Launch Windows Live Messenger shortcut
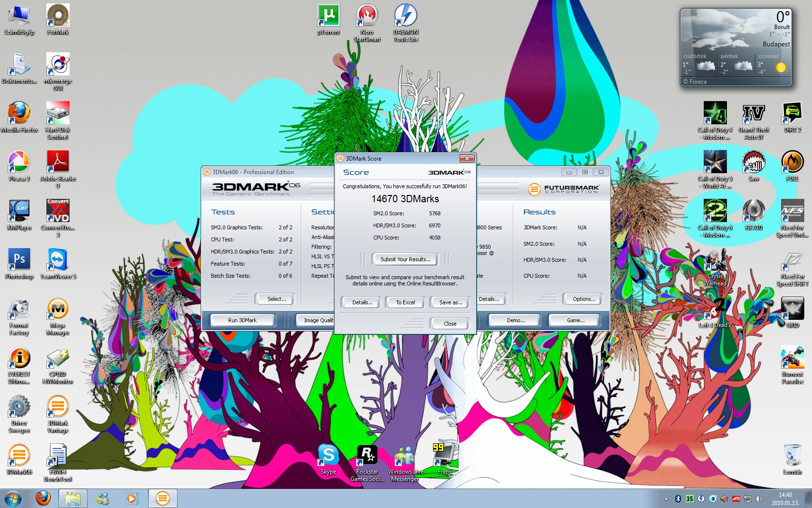 point(406,463)
